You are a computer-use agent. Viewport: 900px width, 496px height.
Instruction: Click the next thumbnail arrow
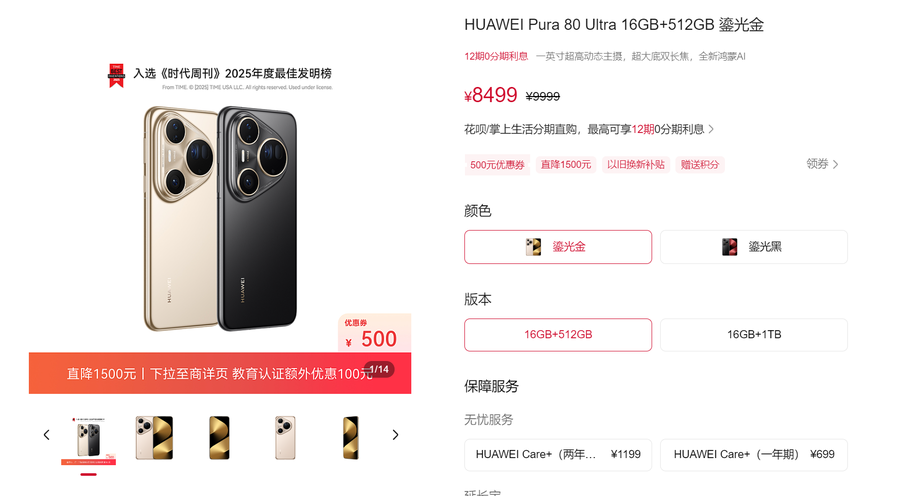[x=395, y=435]
